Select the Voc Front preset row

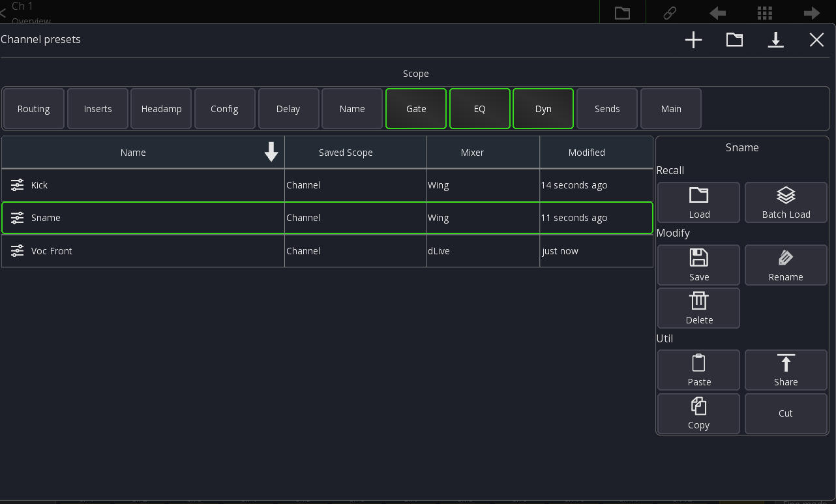(143, 251)
